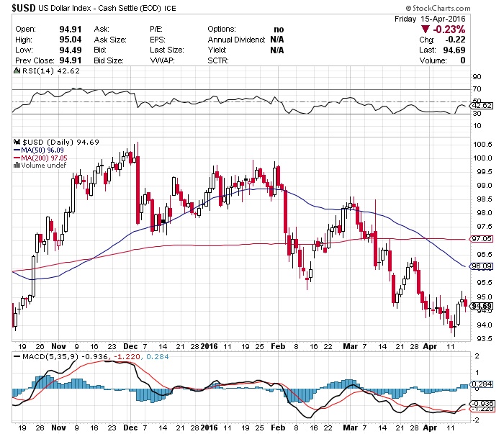Screen dimensions: 504x434
Task: Click the RSI panel mountain icon
Action: tap(17, 71)
